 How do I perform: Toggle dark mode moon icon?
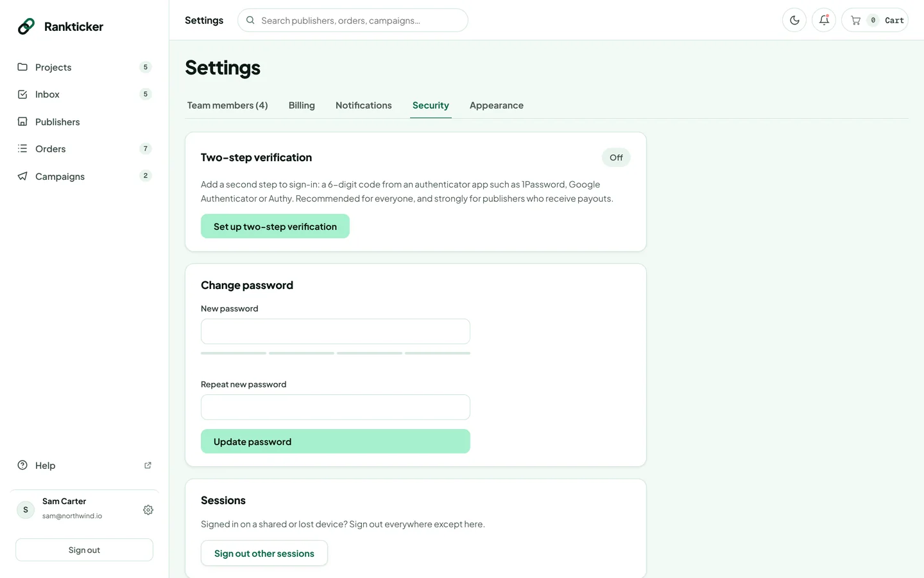[794, 20]
